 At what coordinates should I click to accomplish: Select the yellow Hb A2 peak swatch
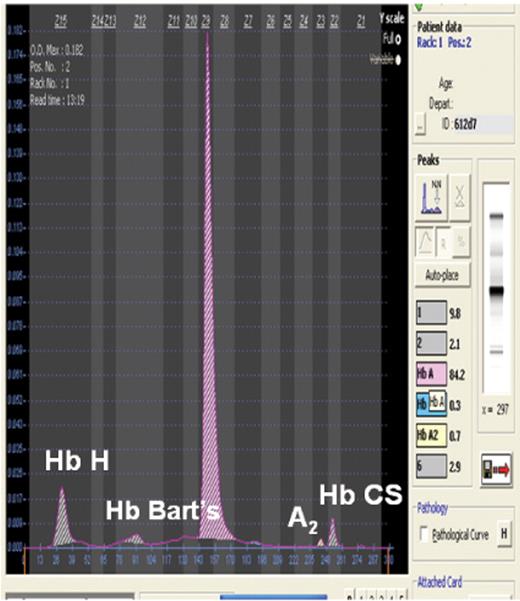point(431,435)
